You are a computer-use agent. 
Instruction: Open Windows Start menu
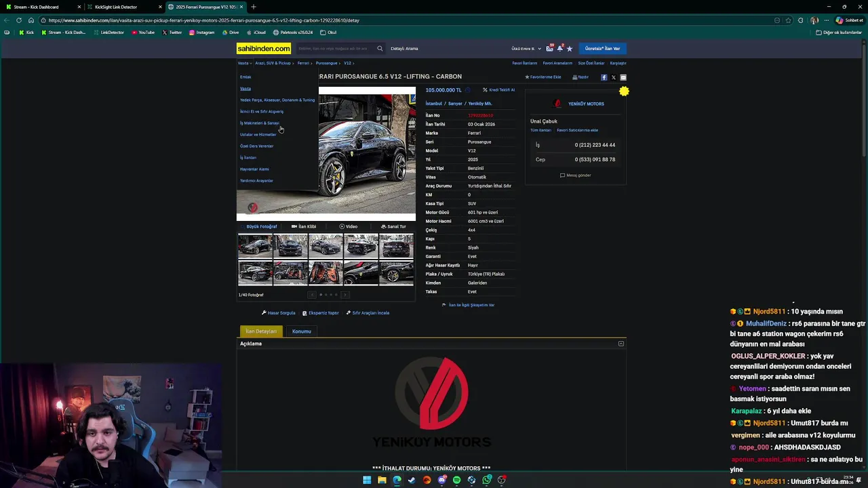click(x=367, y=480)
